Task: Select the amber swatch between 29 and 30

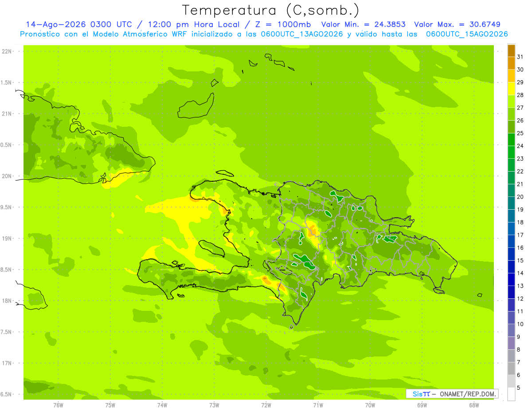Action: [511, 76]
